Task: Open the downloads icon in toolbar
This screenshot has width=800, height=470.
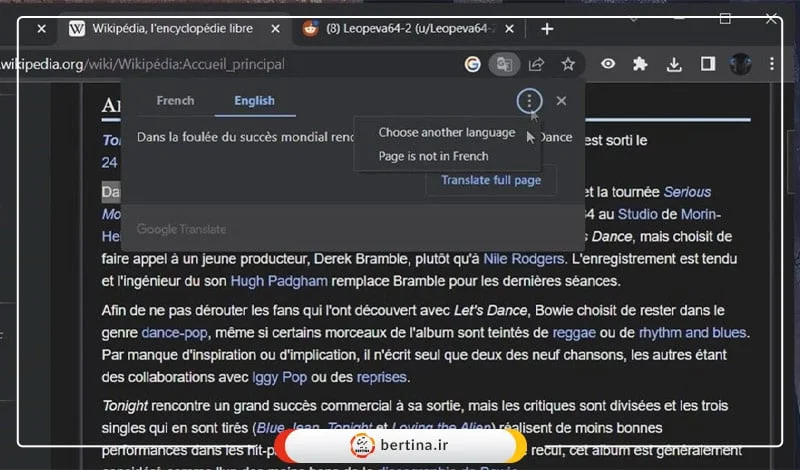Action: (x=674, y=64)
